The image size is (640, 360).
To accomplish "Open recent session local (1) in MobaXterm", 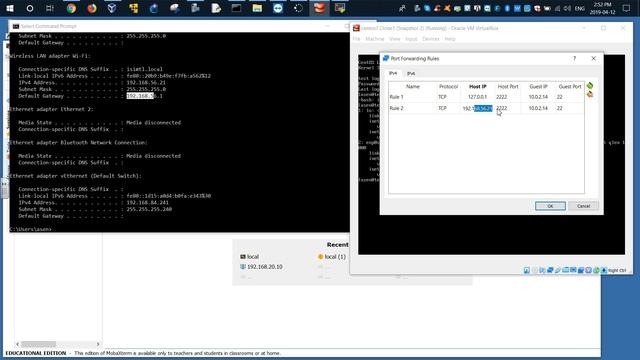I will pyautogui.click(x=332, y=257).
